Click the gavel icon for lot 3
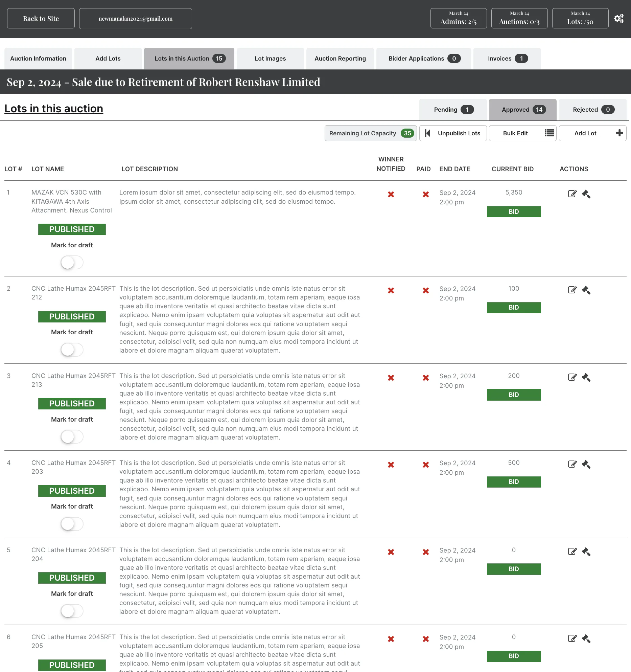The height and width of the screenshot is (672, 631). (x=586, y=377)
